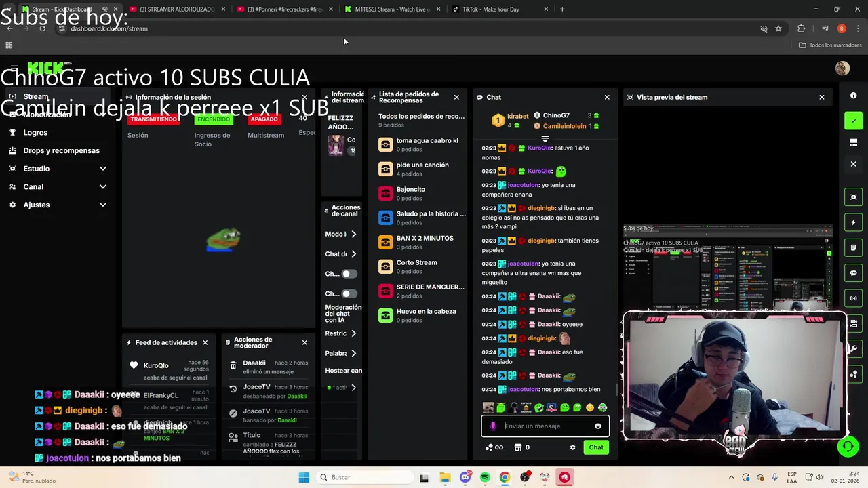Click the X icon in right sidebar
Image resolution: width=868 pixels, height=488 pixels.
pos(853,164)
